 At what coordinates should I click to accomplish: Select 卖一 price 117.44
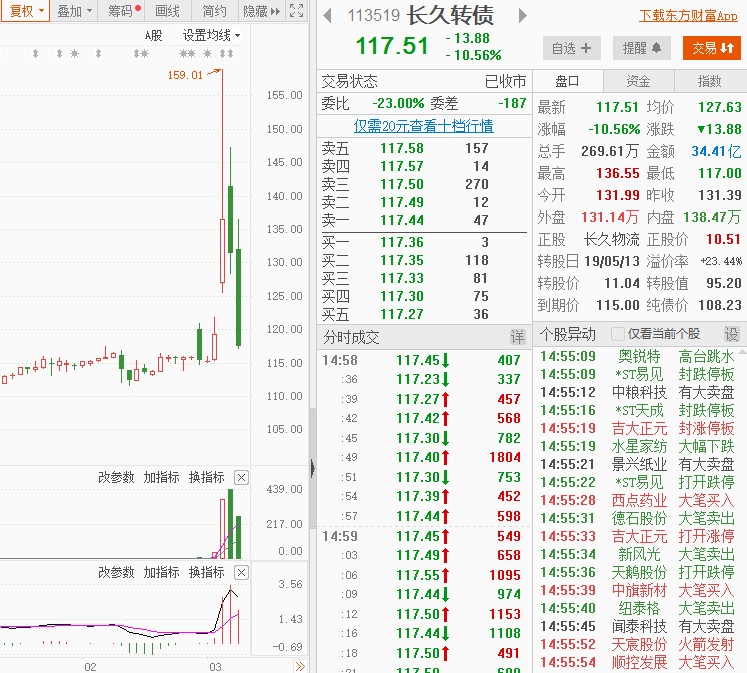(402, 221)
